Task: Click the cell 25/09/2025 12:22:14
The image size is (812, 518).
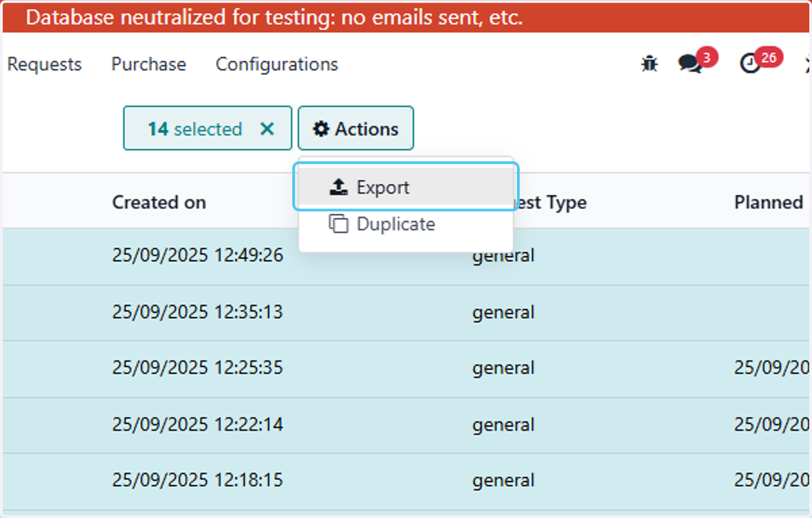Action: (198, 425)
